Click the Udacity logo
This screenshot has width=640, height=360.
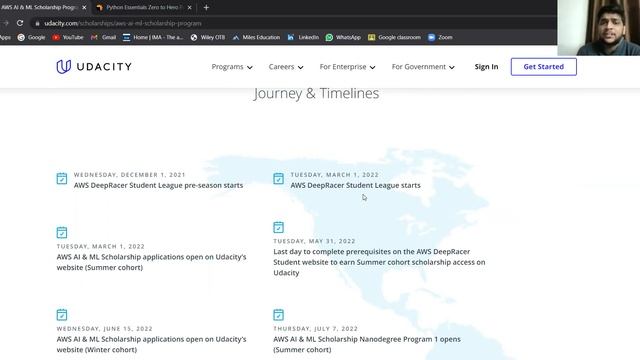pyautogui.click(x=94, y=67)
